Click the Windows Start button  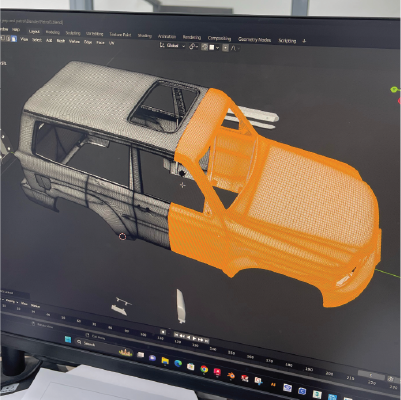coord(68,339)
